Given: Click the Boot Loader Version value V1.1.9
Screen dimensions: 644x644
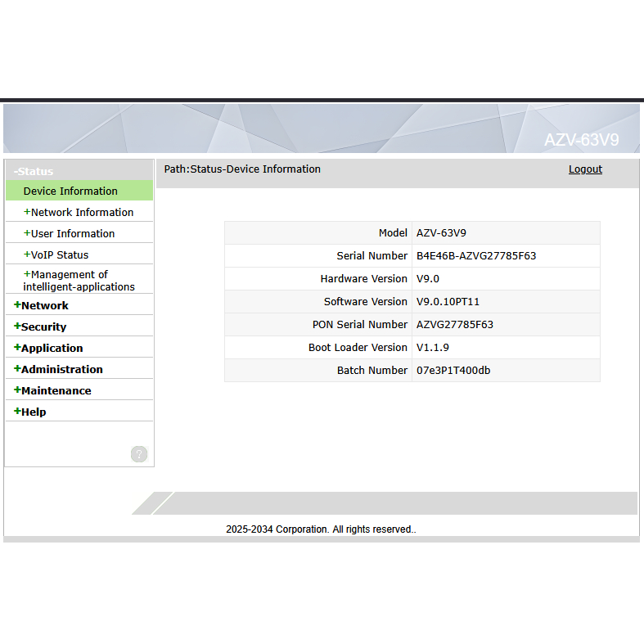Looking at the screenshot, I should tap(433, 348).
